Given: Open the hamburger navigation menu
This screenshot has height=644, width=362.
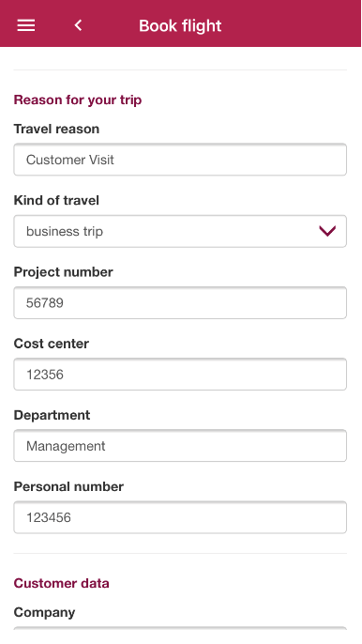Looking at the screenshot, I should [x=26, y=25].
